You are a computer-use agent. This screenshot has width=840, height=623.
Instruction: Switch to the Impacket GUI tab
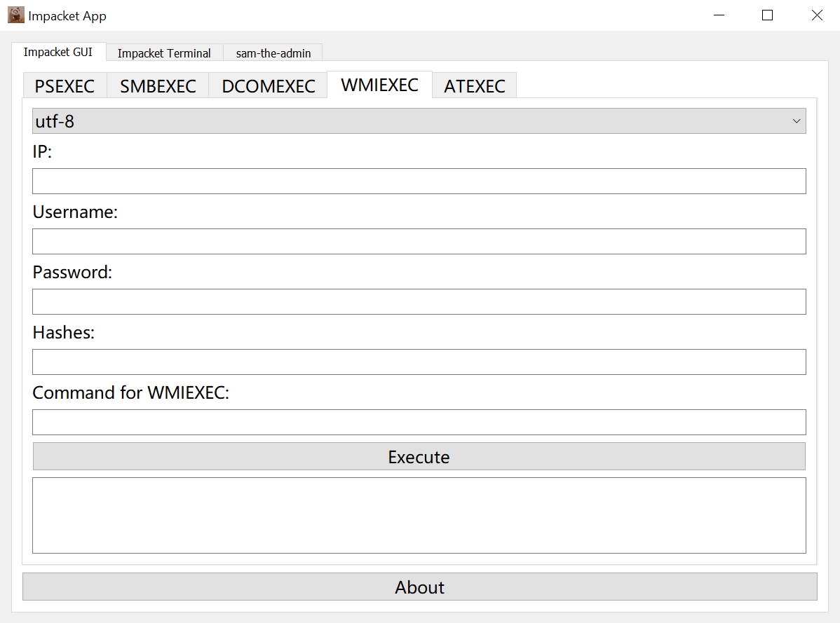(58, 52)
